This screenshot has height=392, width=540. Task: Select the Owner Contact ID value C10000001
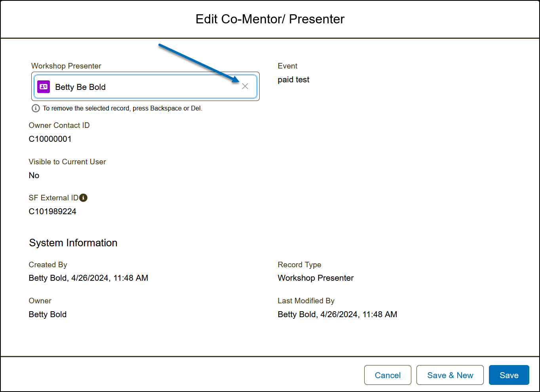point(50,139)
